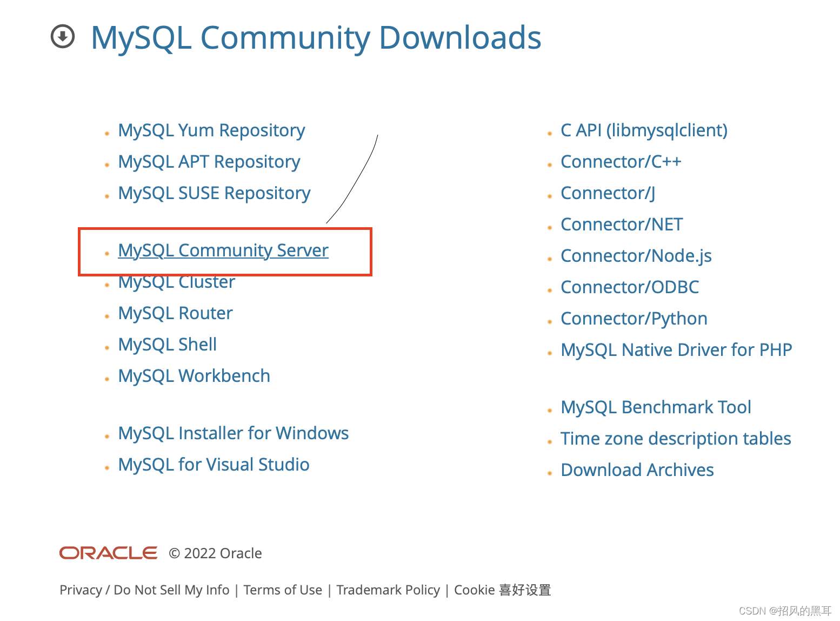The image size is (840, 621).
Task: Open the MySQL SUSE Repository link
Action: pos(214,193)
